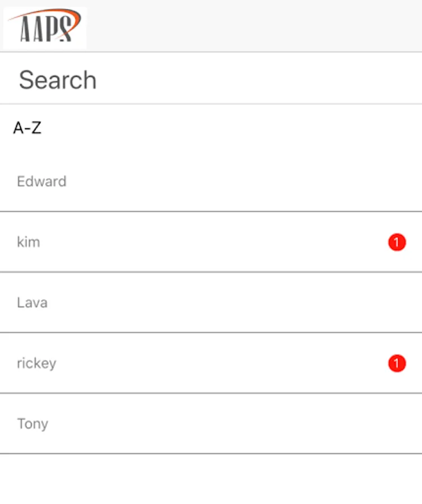Click the Search placeholder text

pos(58,80)
